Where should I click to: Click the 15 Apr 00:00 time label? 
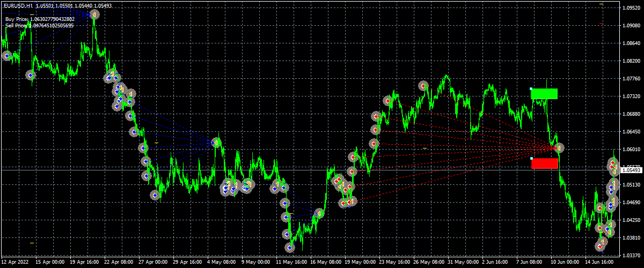click(50, 263)
